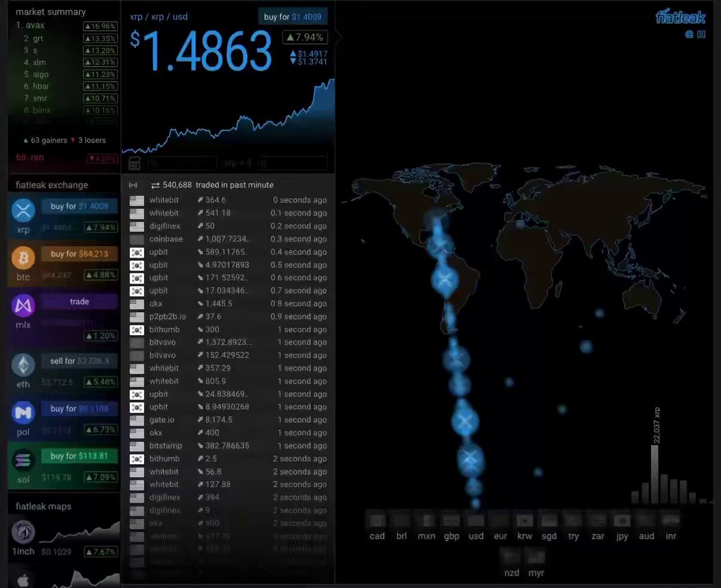
Task: Toggle the BRL currency flag filter
Action: pyautogui.click(x=401, y=520)
